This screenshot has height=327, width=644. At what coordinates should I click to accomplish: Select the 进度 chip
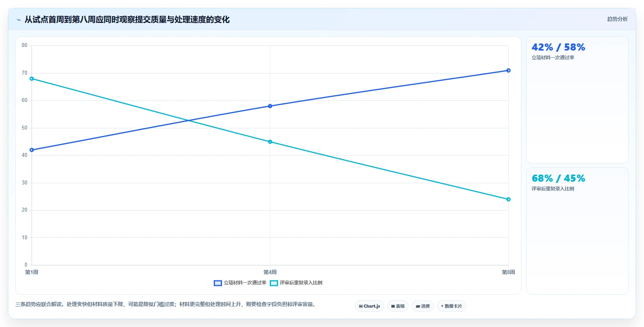click(x=423, y=306)
